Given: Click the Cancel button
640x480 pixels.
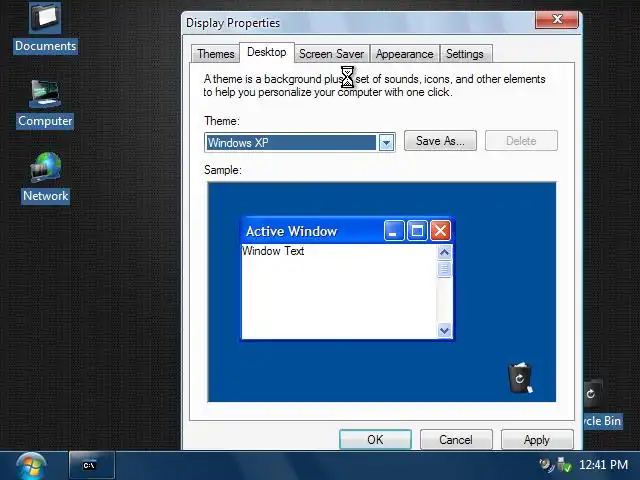Looking at the screenshot, I should coord(456,440).
